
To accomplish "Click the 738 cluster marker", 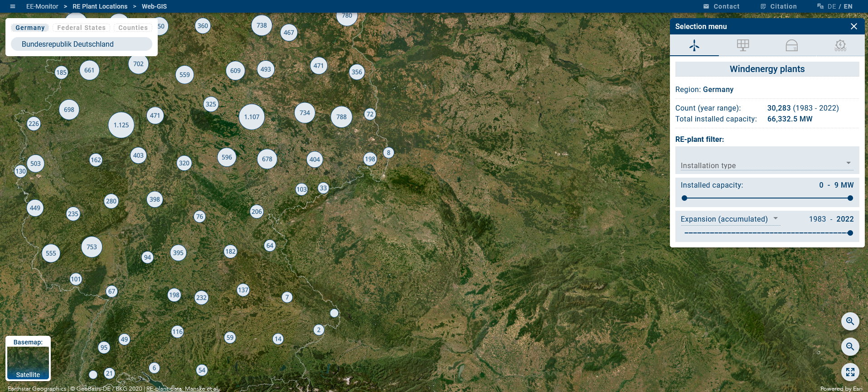I will click(262, 25).
